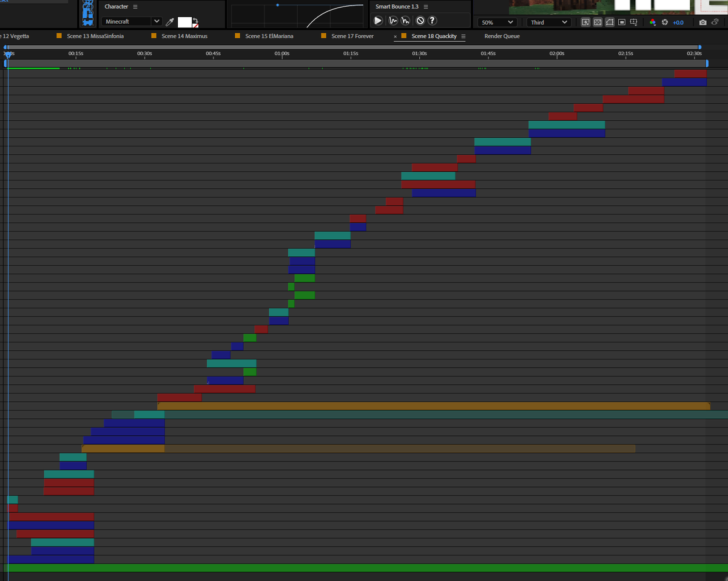Screen dimensions: 728x581
Task: Open the Render Queue tab
Action: [502, 36]
